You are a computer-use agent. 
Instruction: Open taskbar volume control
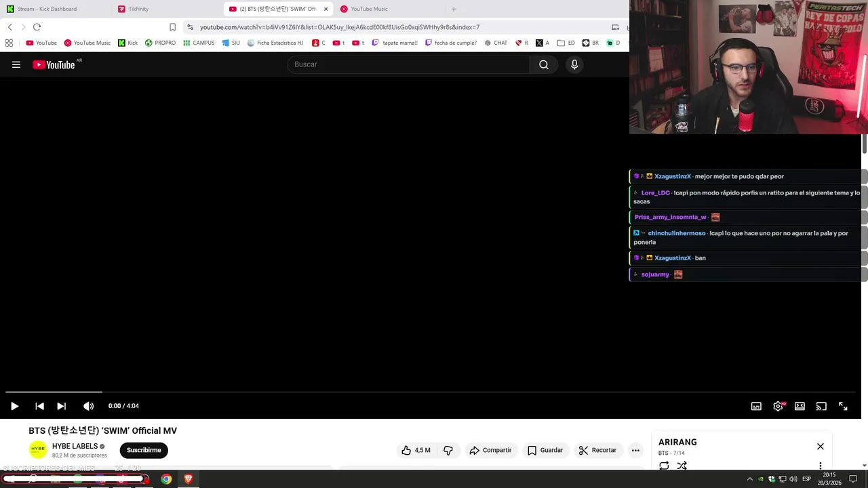click(x=793, y=479)
